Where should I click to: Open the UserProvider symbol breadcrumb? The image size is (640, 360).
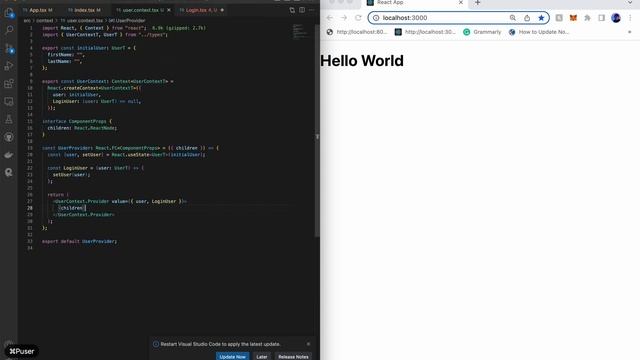[x=127, y=20]
